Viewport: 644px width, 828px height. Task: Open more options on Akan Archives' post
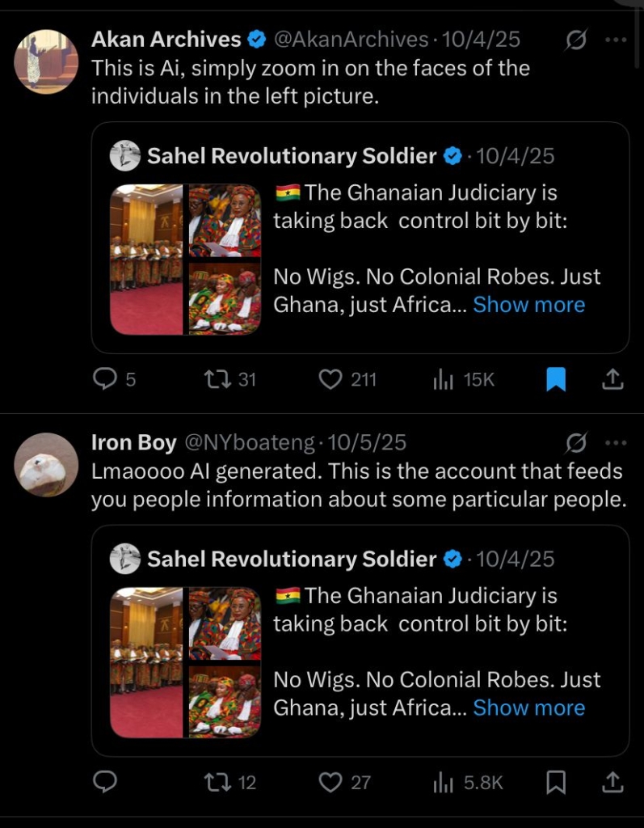(616, 40)
